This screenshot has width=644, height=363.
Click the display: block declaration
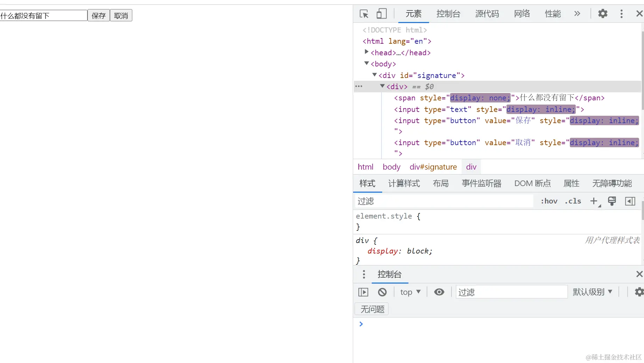point(400,251)
